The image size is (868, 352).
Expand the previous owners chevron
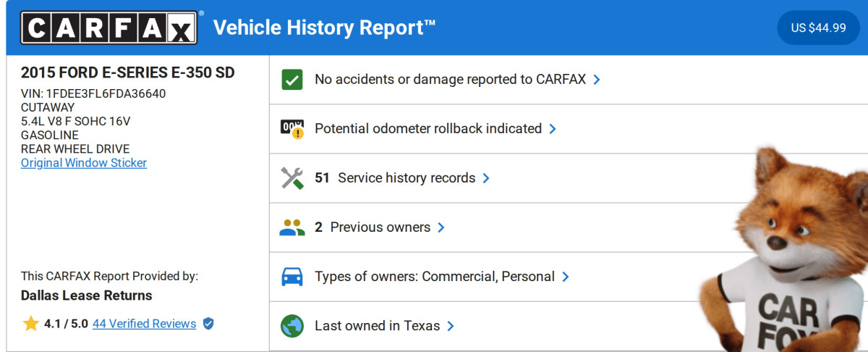point(441,227)
